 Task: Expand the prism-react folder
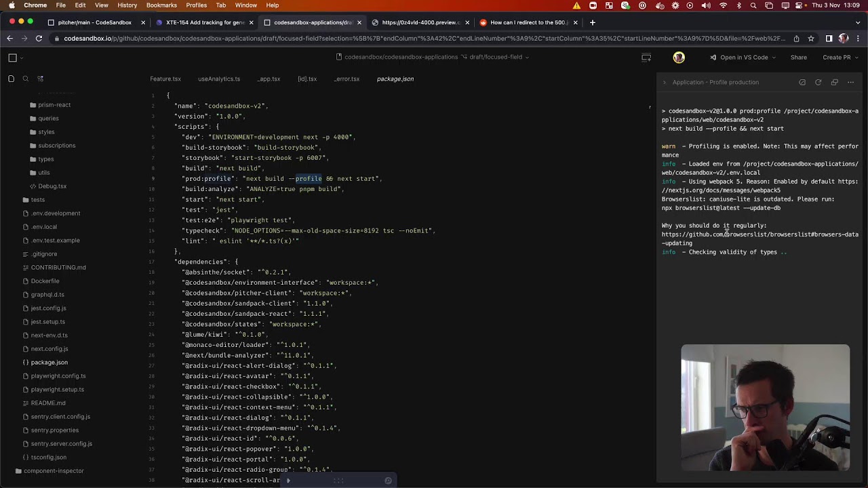pyautogui.click(x=54, y=105)
